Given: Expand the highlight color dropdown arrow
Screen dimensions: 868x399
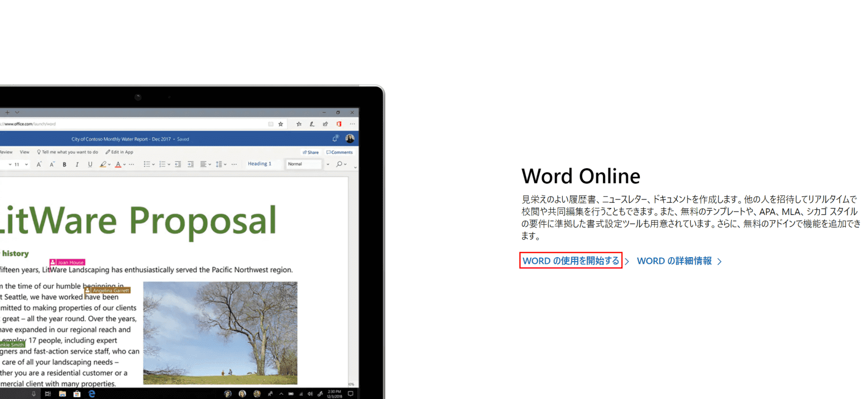Looking at the screenshot, I should tap(109, 164).
